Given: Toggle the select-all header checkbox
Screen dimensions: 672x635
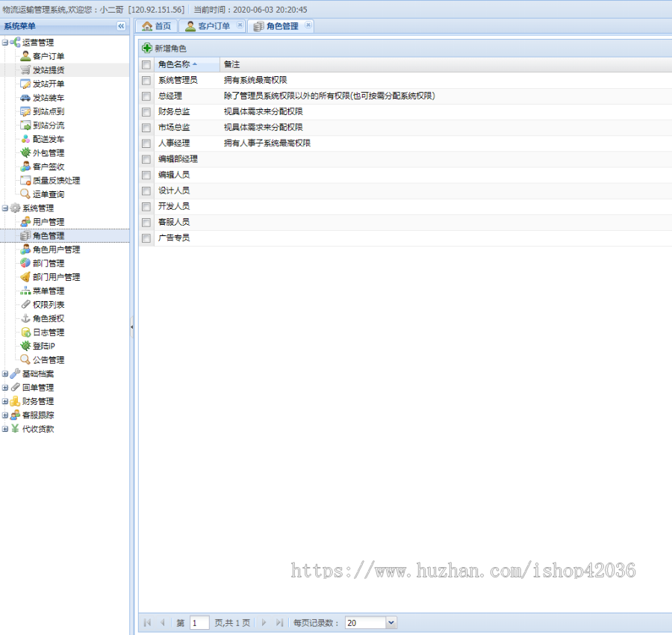Looking at the screenshot, I should 146,64.
